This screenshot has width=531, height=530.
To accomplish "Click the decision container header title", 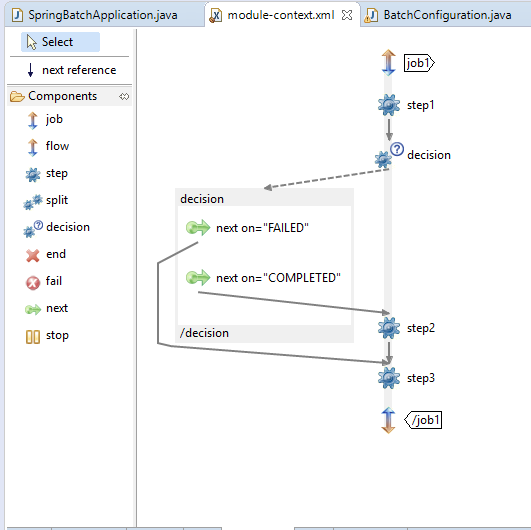I will coord(202,199).
